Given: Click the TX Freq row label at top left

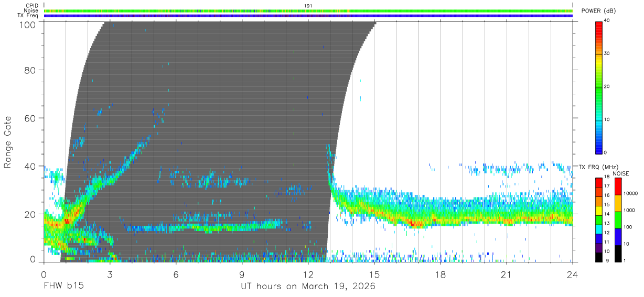Looking at the screenshot, I should click(28, 16).
